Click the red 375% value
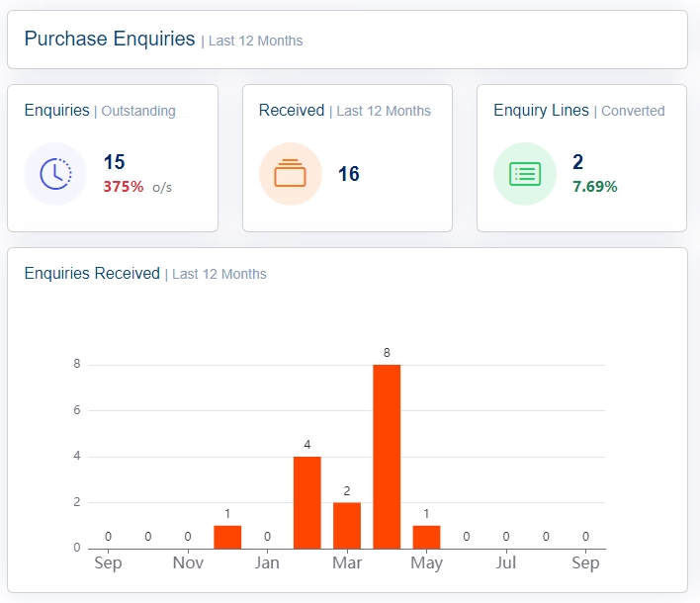This screenshot has height=603, width=700. tap(124, 187)
